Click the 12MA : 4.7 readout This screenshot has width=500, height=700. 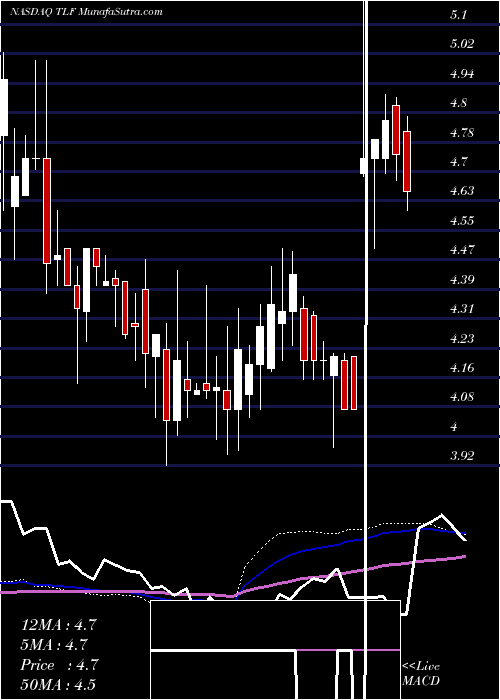pos(58,625)
